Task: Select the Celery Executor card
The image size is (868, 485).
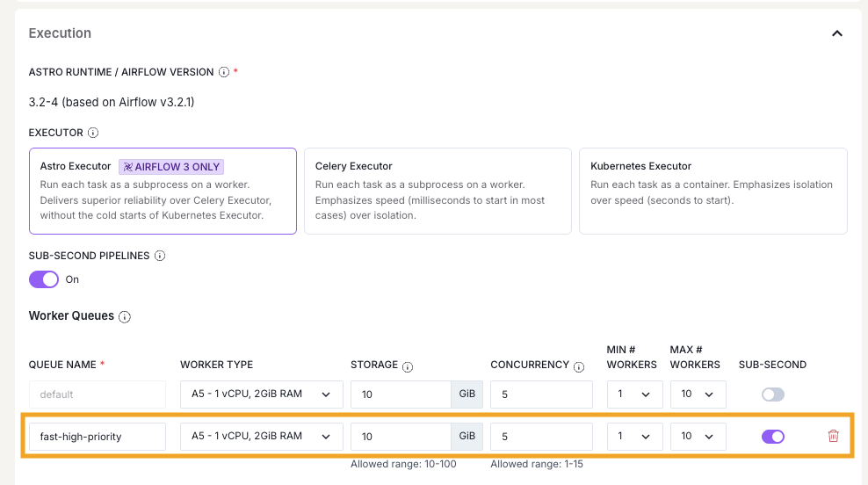Action: pyautogui.click(x=438, y=191)
